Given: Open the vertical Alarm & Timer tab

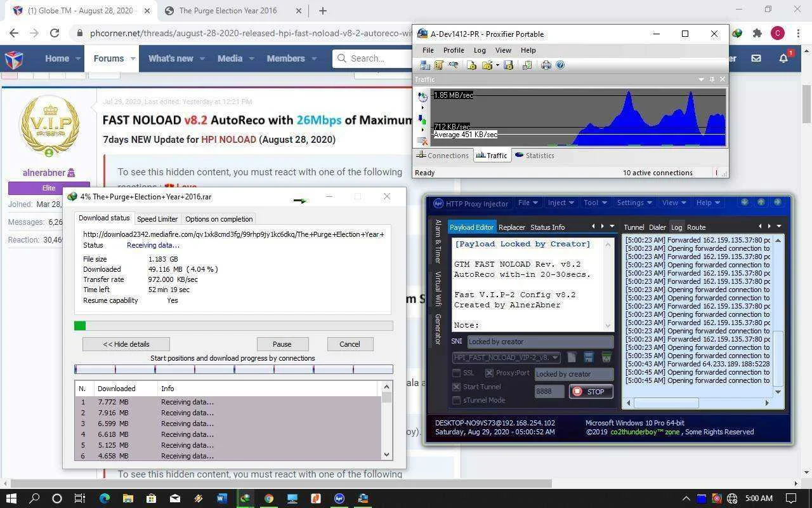Looking at the screenshot, I should 438,241.
